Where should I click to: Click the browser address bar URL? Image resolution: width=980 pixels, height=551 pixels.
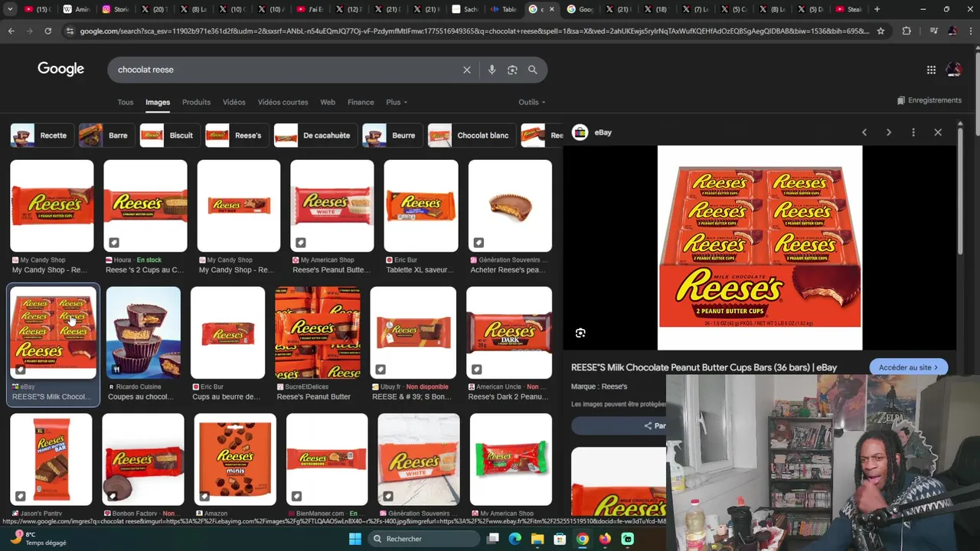click(x=475, y=31)
